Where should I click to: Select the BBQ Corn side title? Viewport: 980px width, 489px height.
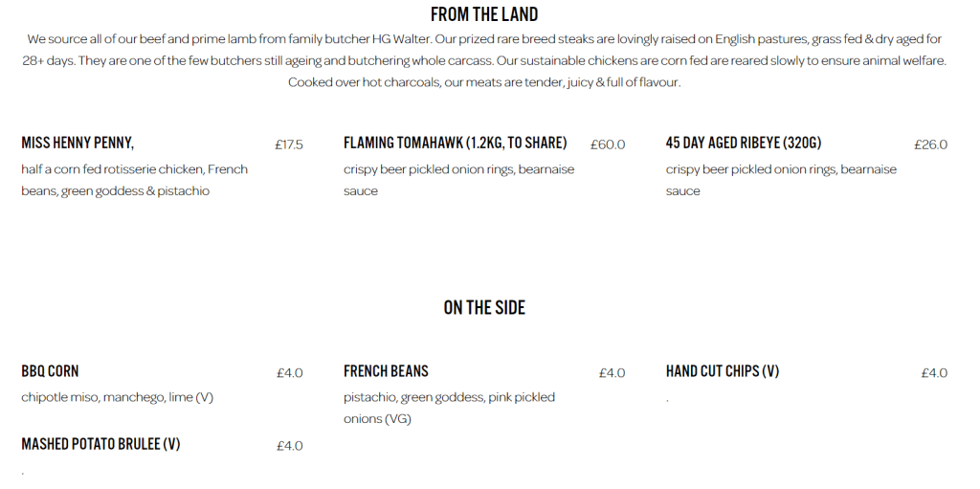click(x=50, y=371)
